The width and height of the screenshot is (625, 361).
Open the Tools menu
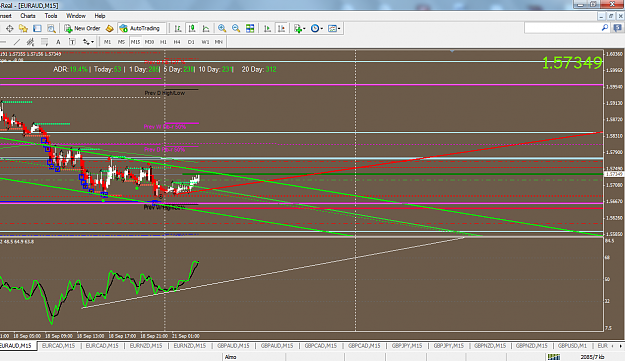pos(51,16)
